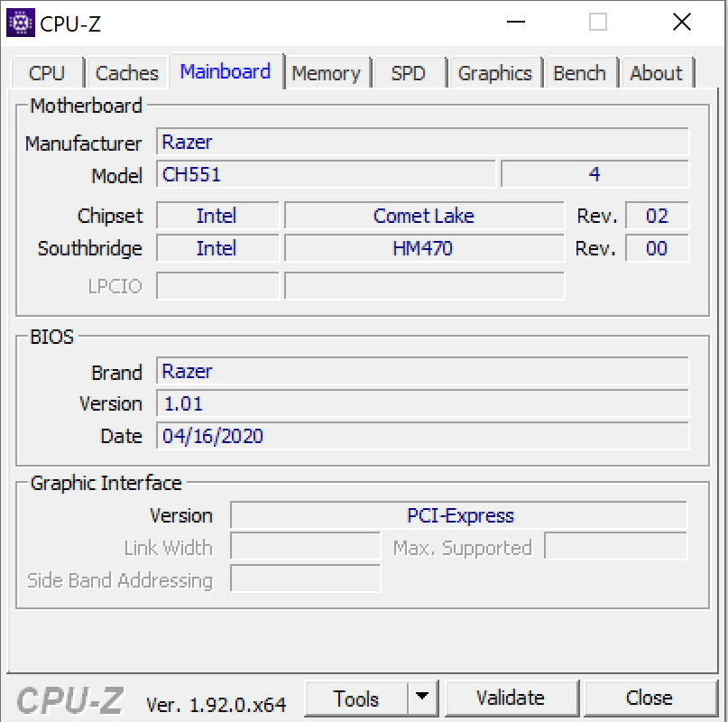Select the BIOS Version value 1.01
Image resolution: width=728 pixels, height=722 pixels.
pos(422,403)
